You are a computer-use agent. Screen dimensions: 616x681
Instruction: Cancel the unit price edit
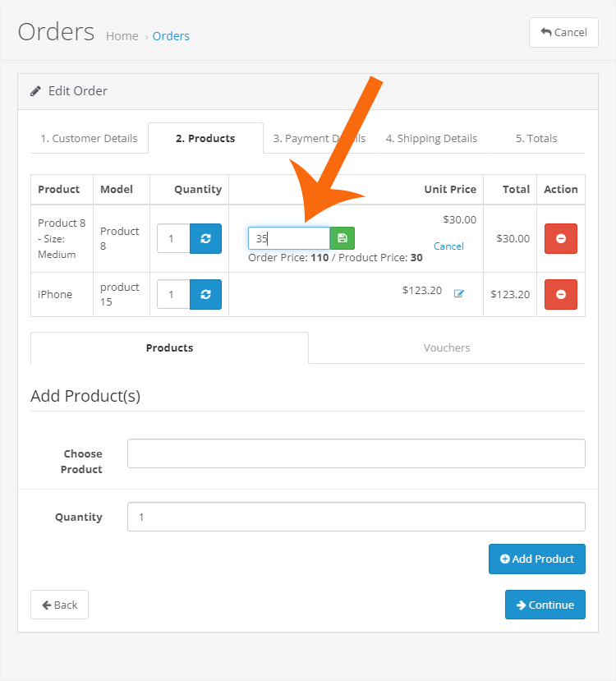click(x=448, y=246)
